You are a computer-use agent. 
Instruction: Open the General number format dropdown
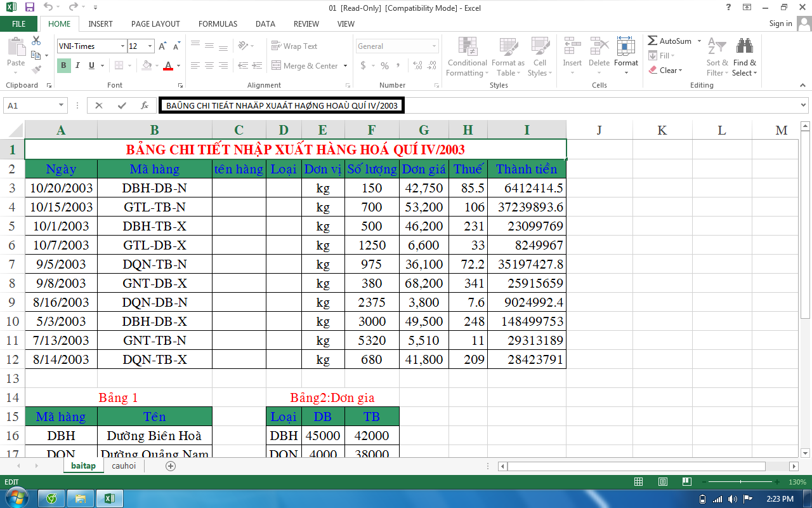click(435, 46)
